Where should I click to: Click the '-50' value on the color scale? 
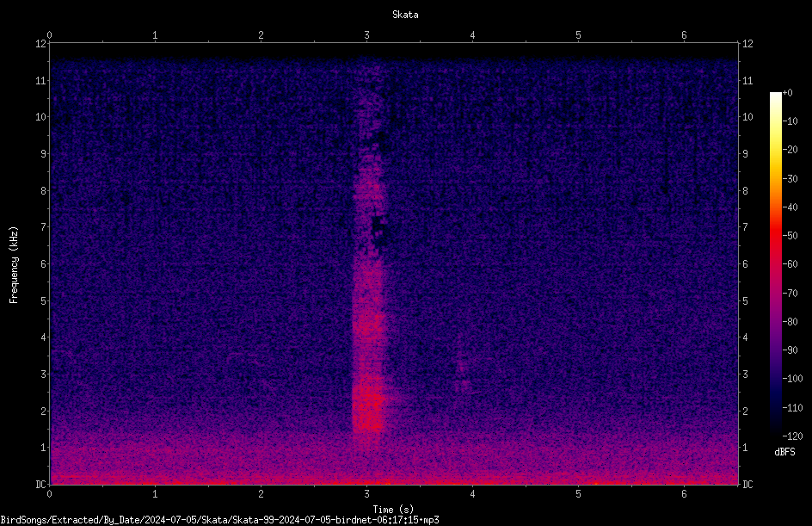click(x=790, y=235)
